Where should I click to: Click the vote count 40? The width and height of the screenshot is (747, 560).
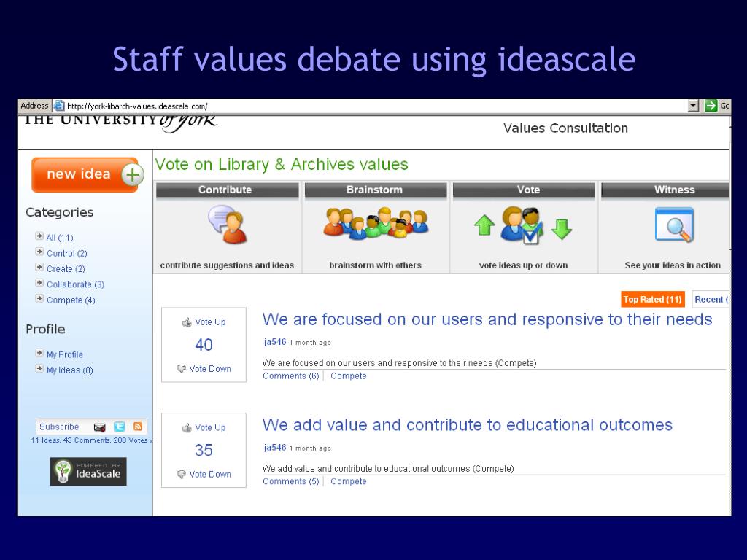point(204,345)
